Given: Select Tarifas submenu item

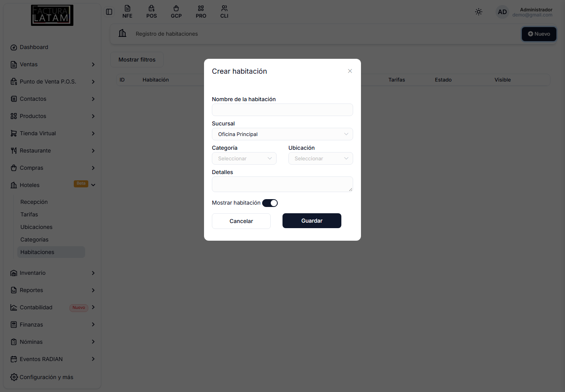Looking at the screenshot, I should click(x=29, y=214).
